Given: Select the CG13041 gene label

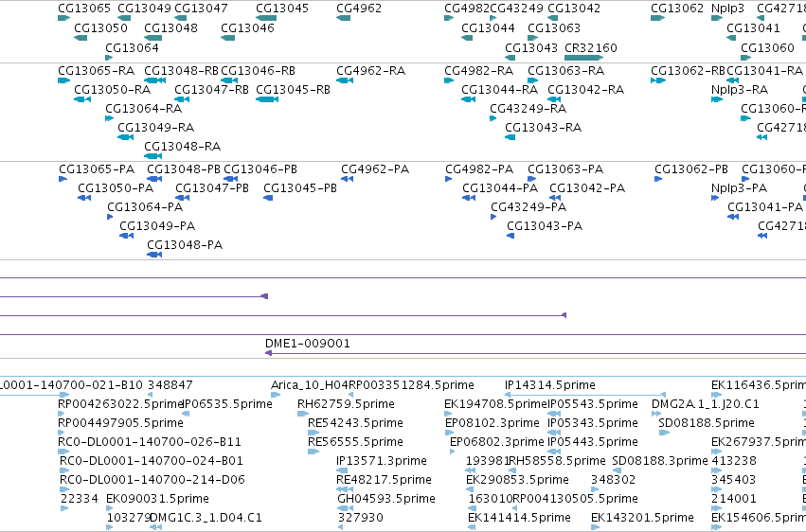Looking at the screenshot, I should [753, 27].
